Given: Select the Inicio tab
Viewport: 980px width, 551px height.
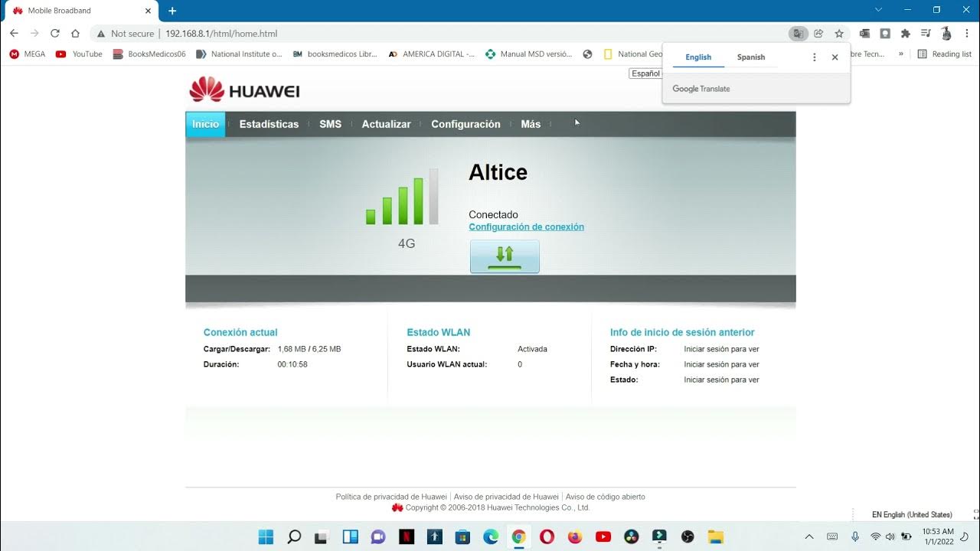Looking at the screenshot, I should (x=205, y=124).
